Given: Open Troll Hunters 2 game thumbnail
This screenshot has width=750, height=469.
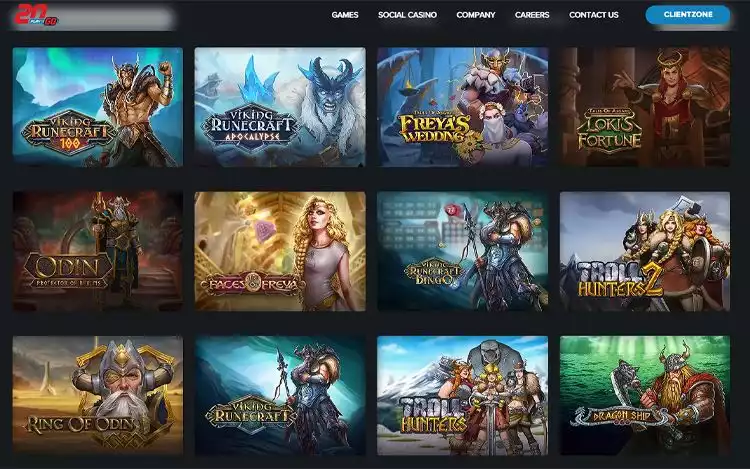Looking at the screenshot, I should pos(645,251).
